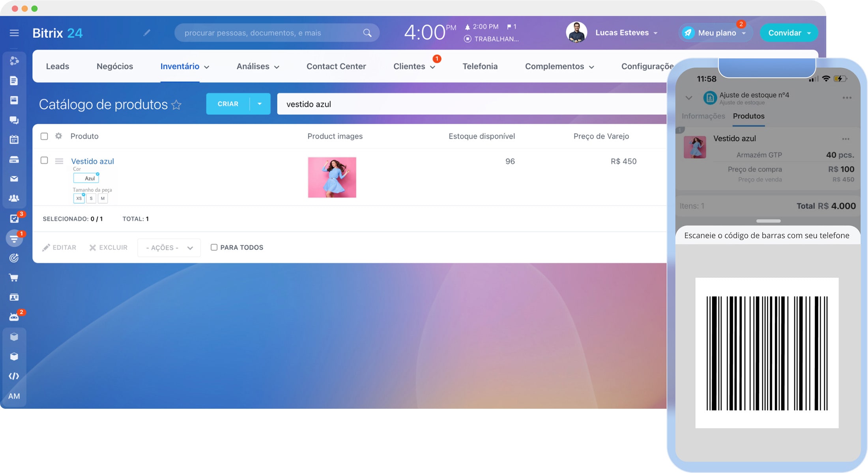
Task: Open the Contact Center menu item
Action: pyautogui.click(x=336, y=66)
